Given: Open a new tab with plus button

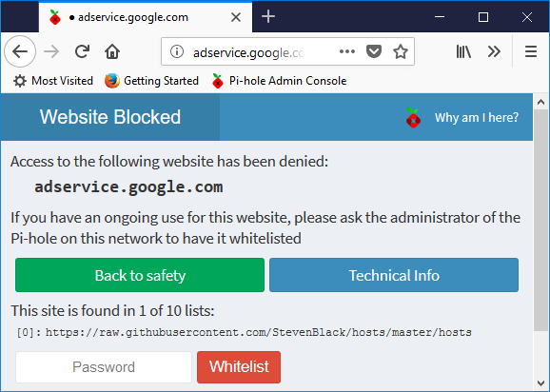Looking at the screenshot, I should [268, 16].
